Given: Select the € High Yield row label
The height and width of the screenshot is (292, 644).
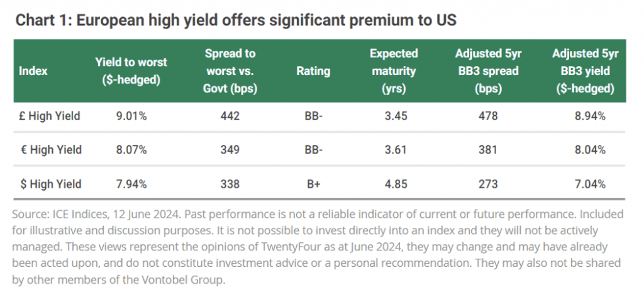Looking at the screenshot, I should (x=50, y=150).
